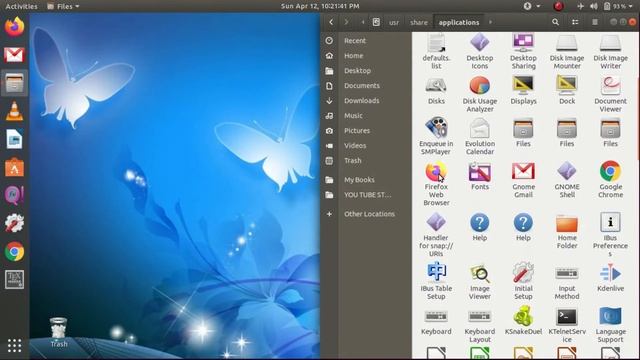Open Ubuntu Software from the dock
The image size is (640, 360).
(x=14, y=167)
